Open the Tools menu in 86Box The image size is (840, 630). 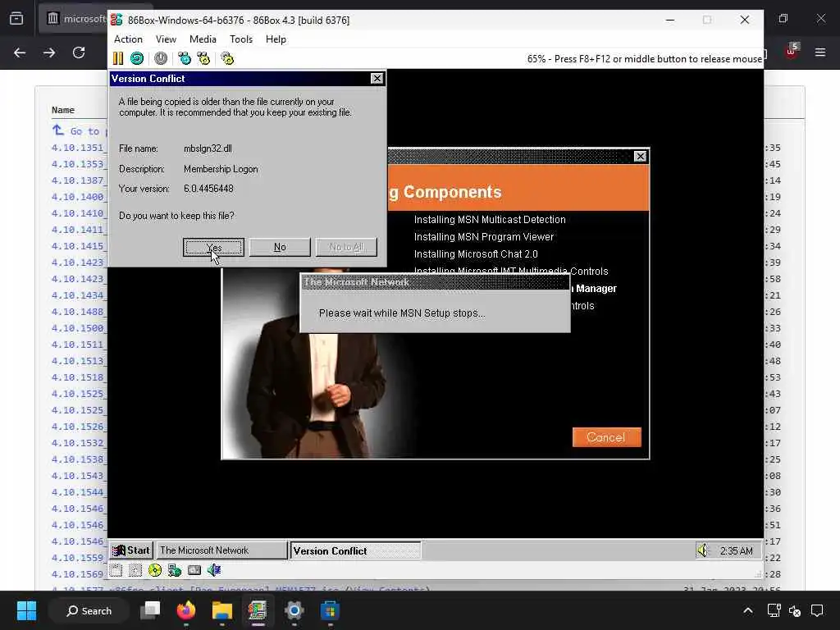(x=241, y=39)
